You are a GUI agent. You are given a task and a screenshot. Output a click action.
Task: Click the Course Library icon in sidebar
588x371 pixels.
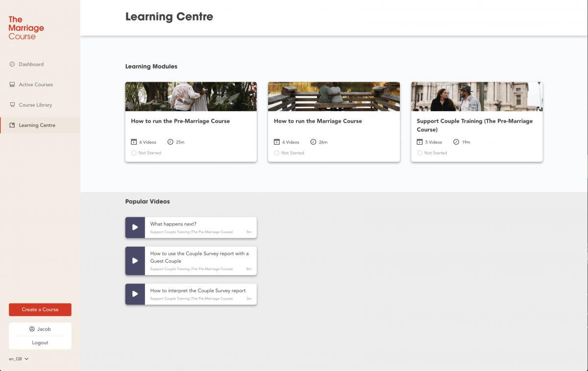point(12,105)
